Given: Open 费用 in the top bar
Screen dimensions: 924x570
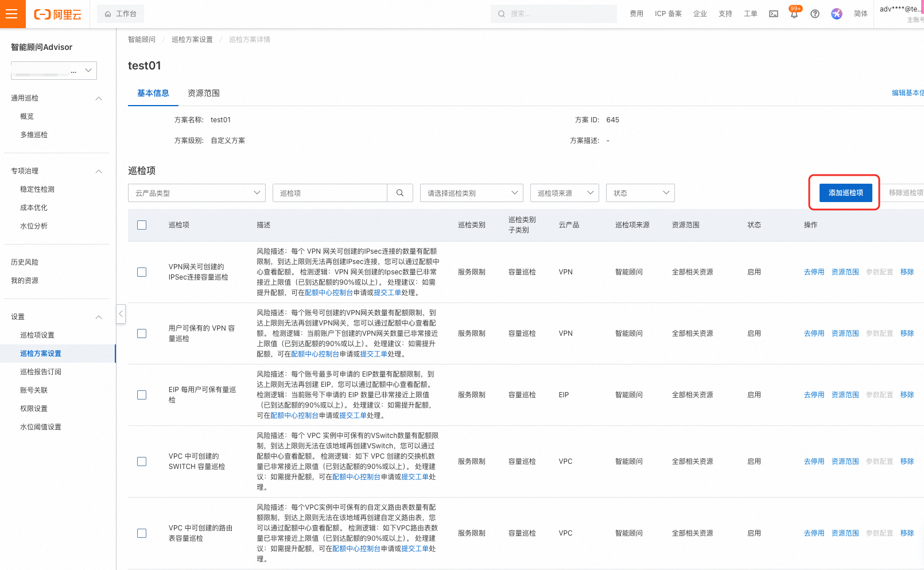Looking at the screenshot, I should click(636, 14).
